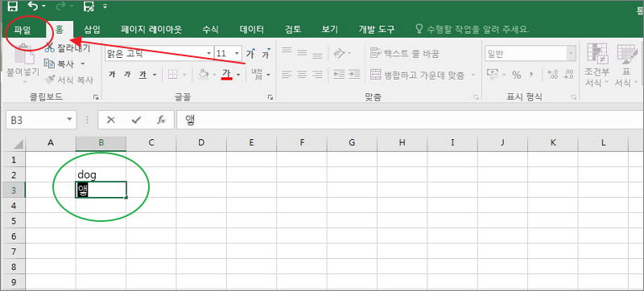Click the decrease decimal icon
The height and width of the screenshot is (291, 644).
point(568,75)
